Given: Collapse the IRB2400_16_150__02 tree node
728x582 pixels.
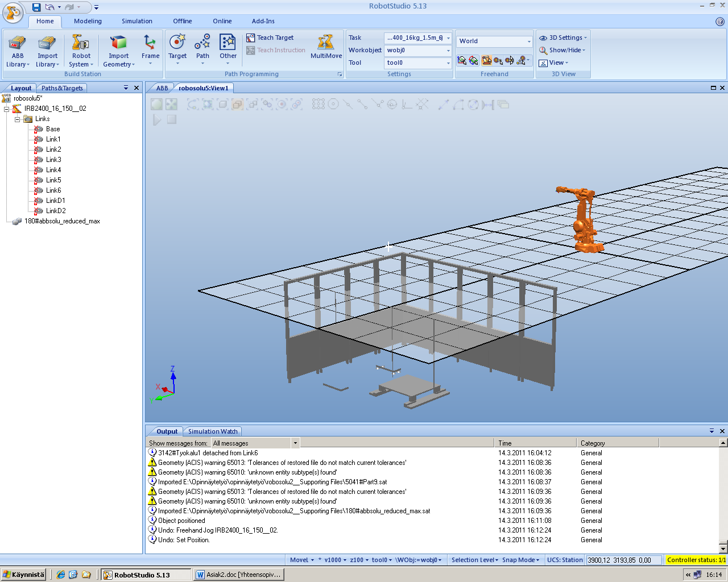Looking at the screenshot, I should [7, 109].
